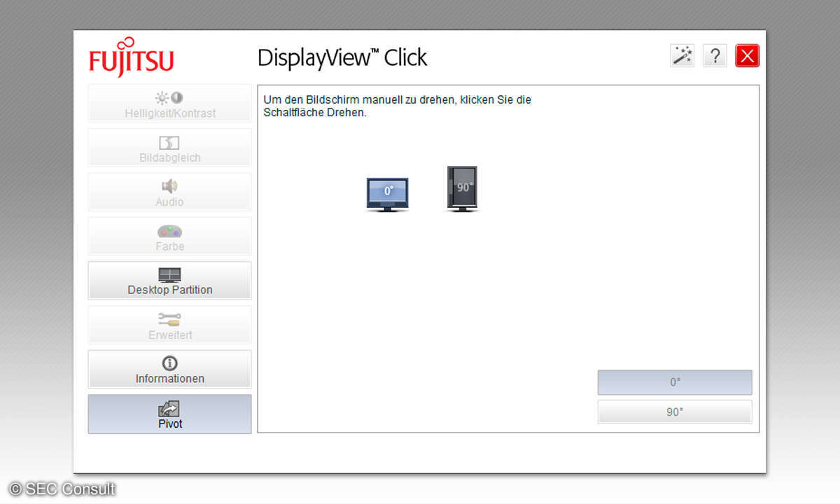Select the Pivot section
Screen dimensions: 840x504
[169, 414]
